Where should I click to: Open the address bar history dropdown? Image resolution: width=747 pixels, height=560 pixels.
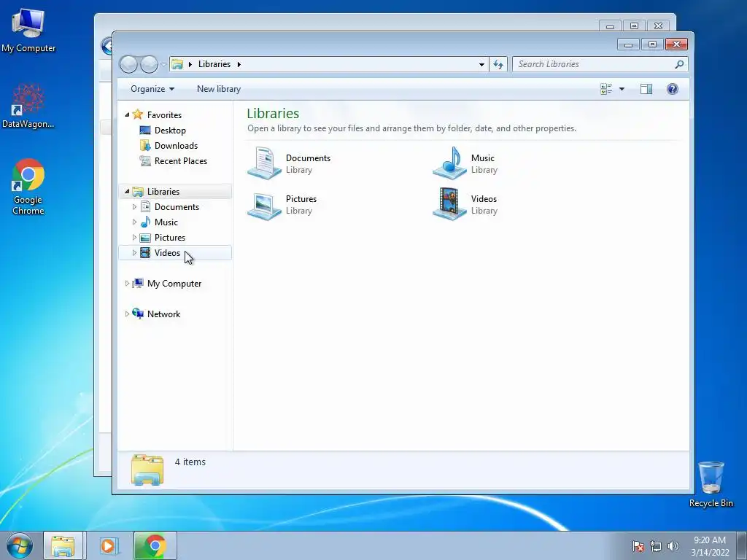click(x=481, y=64)
